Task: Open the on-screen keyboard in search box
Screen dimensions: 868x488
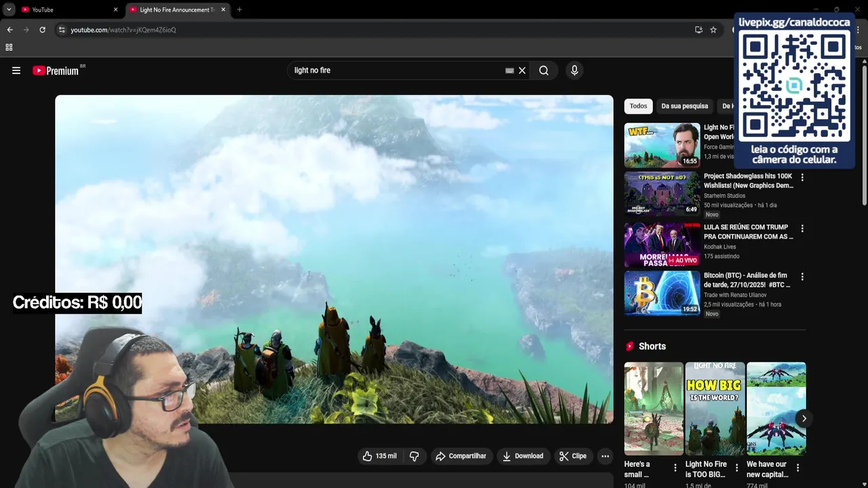Action: pyautogui.click(x=509, y=70)
